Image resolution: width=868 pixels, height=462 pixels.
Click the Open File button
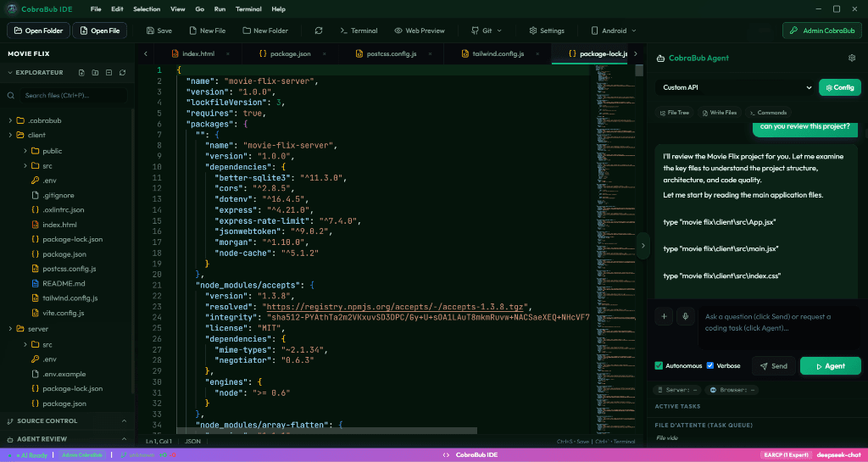(100, 31)
